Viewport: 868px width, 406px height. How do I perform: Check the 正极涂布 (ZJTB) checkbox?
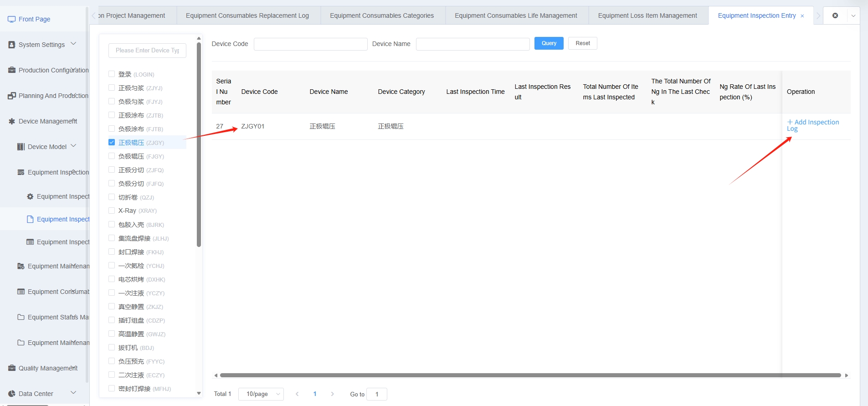tap(112, 115)
